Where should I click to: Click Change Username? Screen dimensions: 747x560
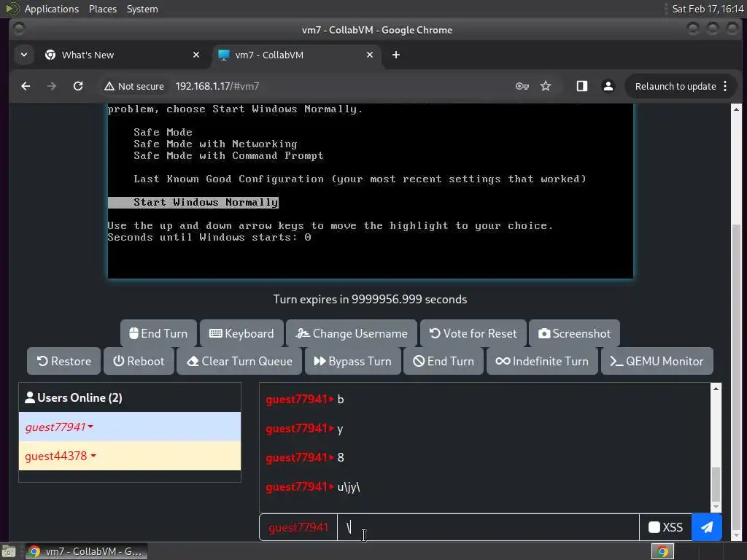coord(352,333)
